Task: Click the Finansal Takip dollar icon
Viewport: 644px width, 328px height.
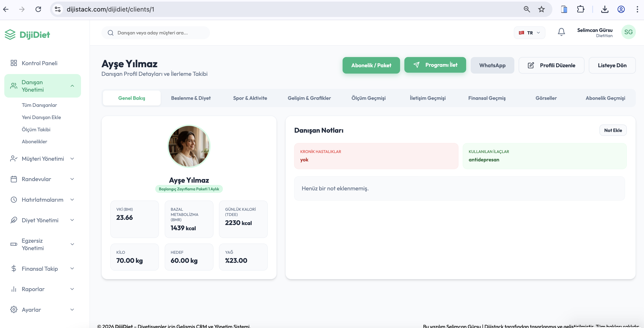Action: tap(14, 268)
